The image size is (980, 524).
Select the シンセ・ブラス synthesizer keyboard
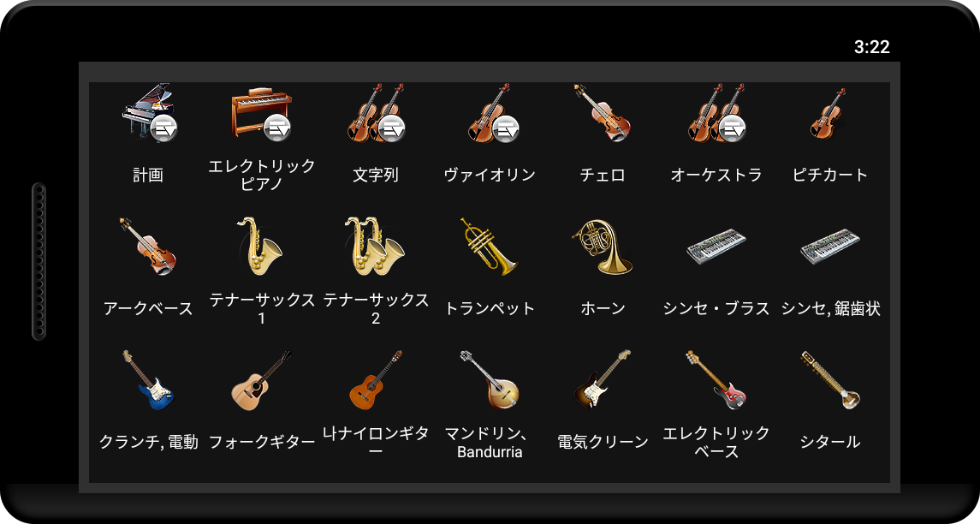click(x=717, y=247)
